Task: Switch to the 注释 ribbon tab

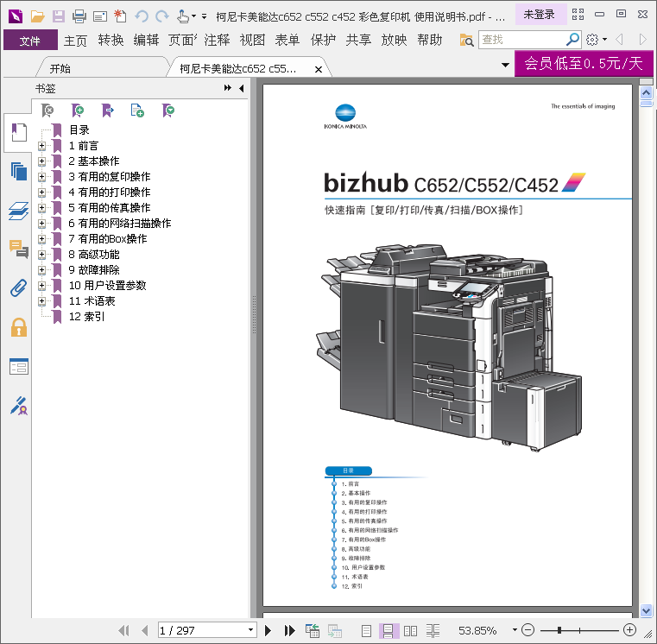Action: (217, 41)
